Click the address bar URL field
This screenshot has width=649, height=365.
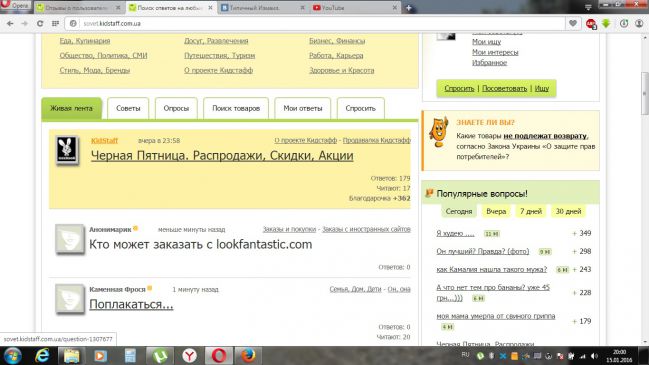[x=315, y=24]
